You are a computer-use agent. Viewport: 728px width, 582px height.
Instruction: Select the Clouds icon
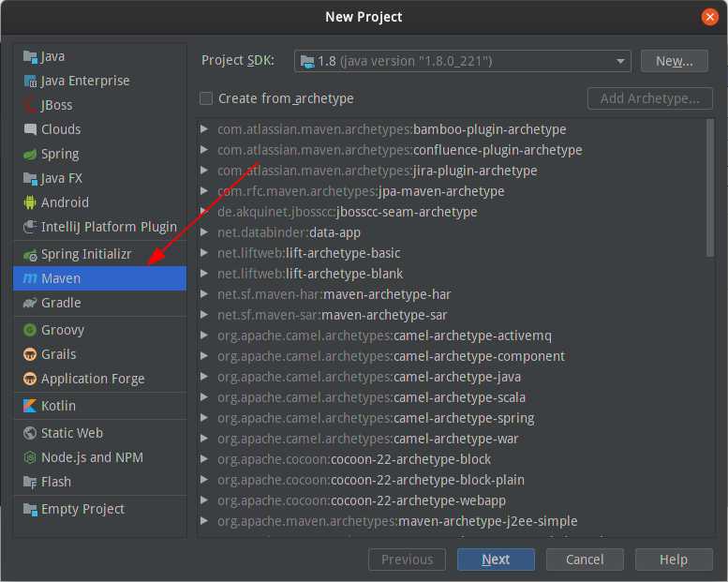[30, 129]
